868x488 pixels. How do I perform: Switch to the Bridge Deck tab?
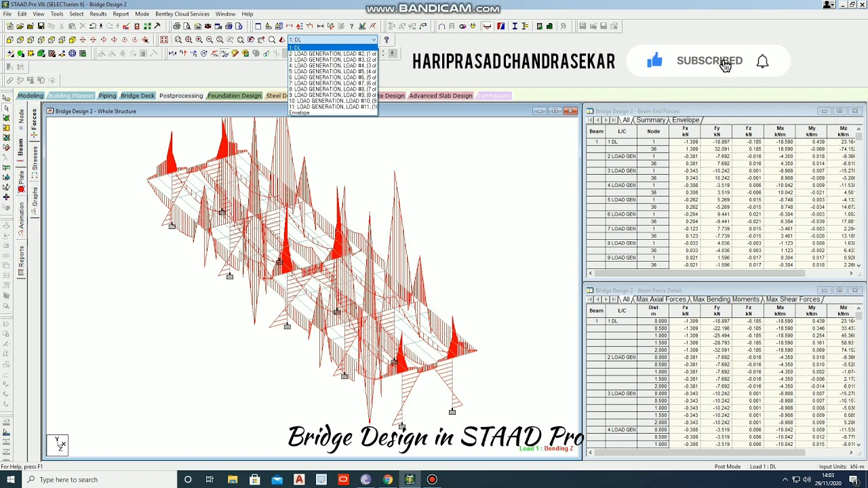tap(138, 96)
